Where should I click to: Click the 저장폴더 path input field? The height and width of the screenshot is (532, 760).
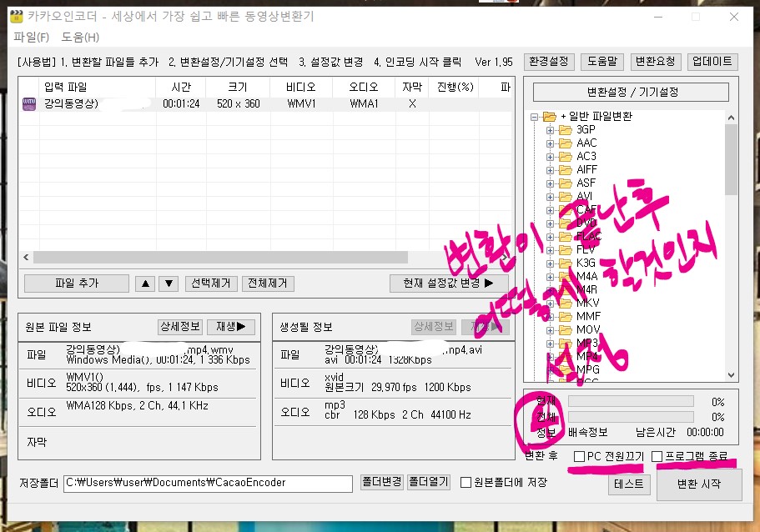(208, 483)
